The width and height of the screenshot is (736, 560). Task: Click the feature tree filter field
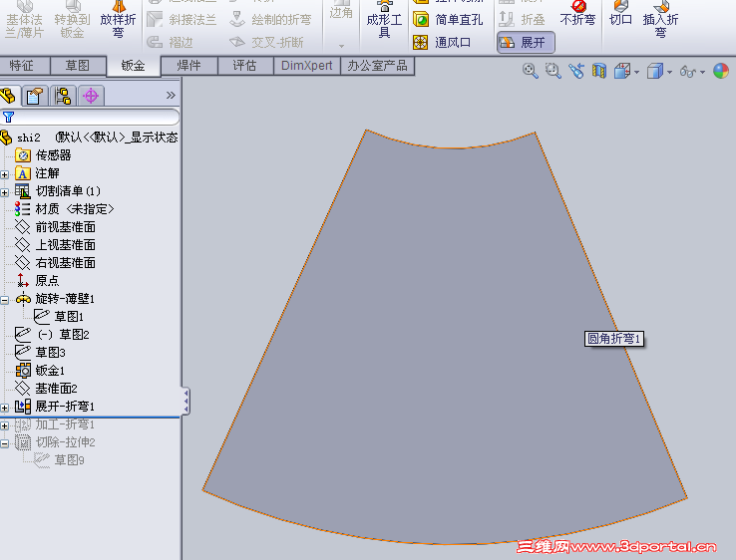pos(90,117)
